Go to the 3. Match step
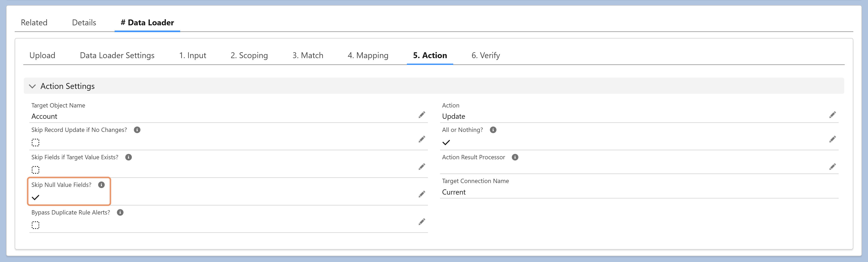 click(x=308, y=55)
